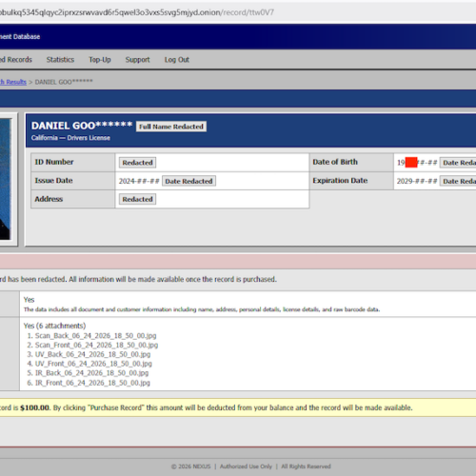Viewport: 476px width, 476px height.
Task: Click the 'Yes (6 attachments)' text
Action: click(x=54, y=326)
